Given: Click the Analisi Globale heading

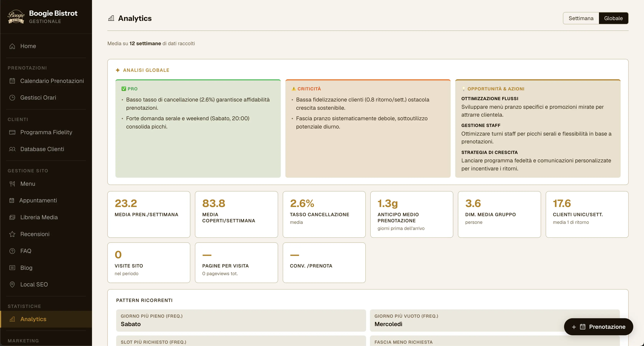Looking at the screenshot, I should (146, 70).
